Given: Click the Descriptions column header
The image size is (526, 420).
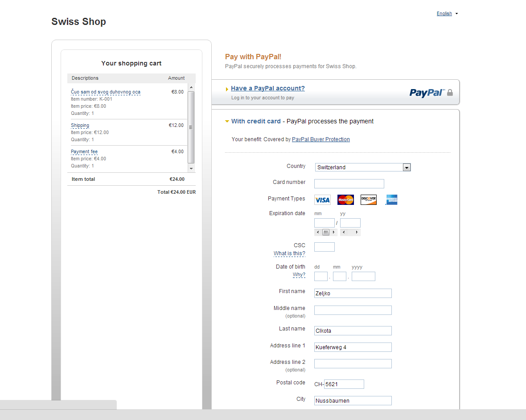Looking at the screenshot, I should [85, 78].
